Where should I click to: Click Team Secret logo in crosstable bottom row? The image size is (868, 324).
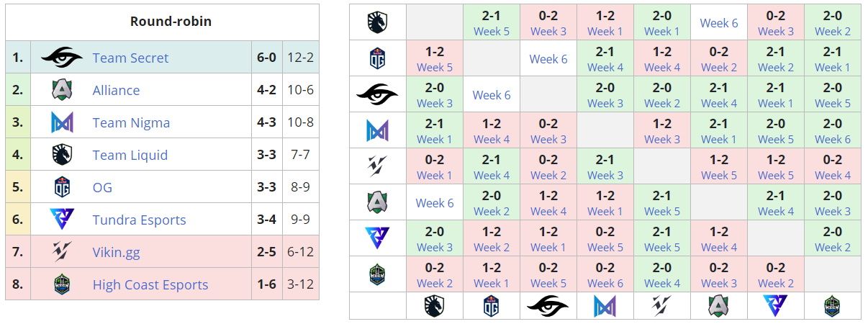coord(548,306)
